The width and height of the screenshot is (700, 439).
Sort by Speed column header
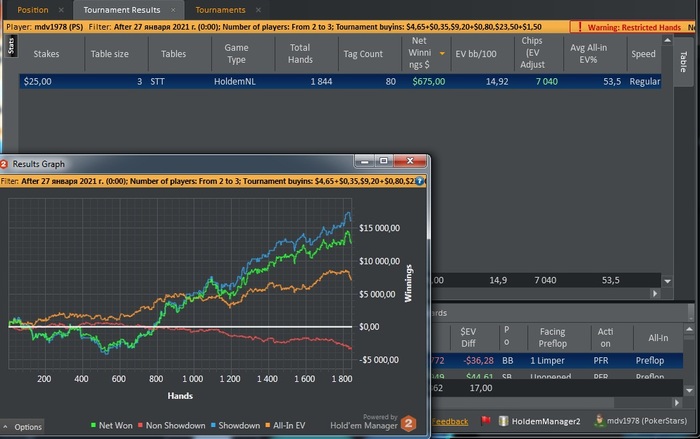(643, 54)
